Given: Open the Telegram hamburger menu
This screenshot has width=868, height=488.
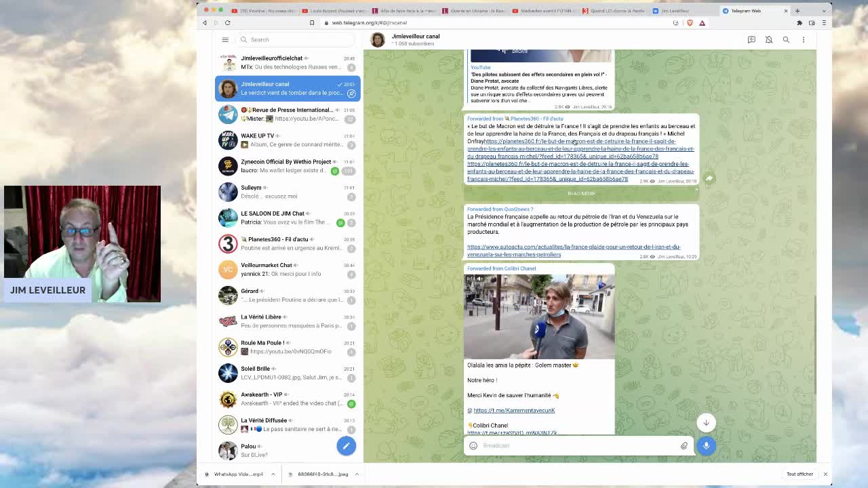Looking at the screenshot, I should 225,39.
